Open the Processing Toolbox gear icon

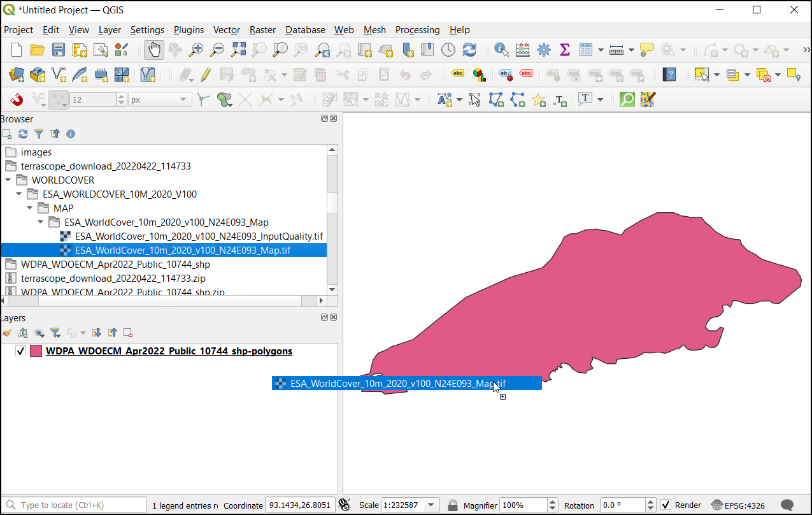[x=543, y=50]
